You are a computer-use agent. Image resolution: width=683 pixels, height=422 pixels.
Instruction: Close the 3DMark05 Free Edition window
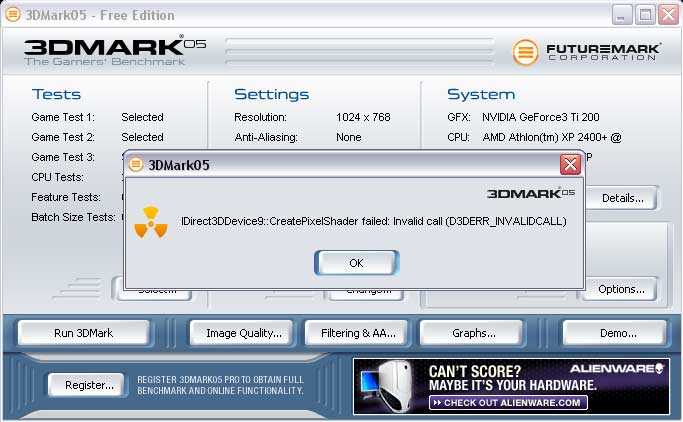tap(668, 15)
